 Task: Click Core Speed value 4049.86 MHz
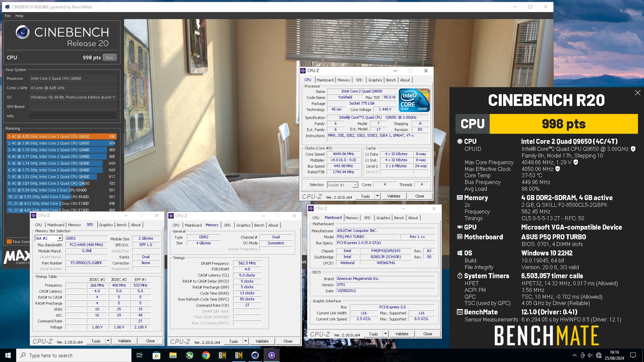343,154
